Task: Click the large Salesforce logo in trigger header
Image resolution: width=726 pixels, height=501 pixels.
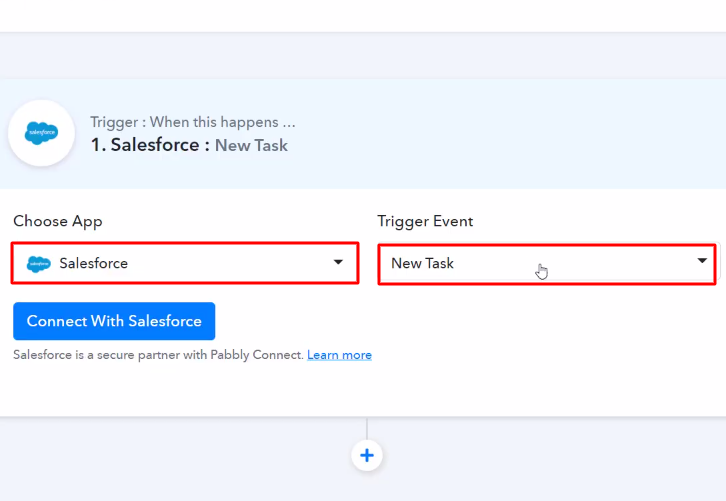Action: (x=42, y=133)
